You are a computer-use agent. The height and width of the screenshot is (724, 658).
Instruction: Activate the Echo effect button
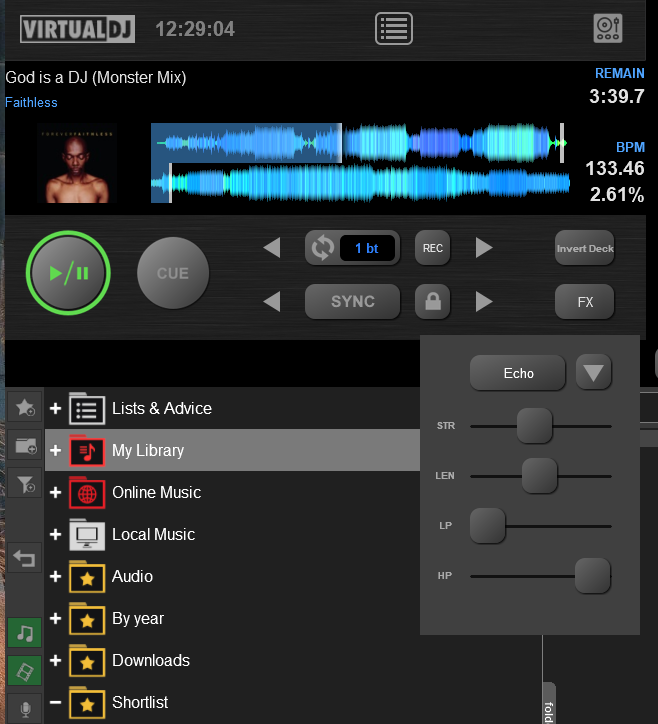pos(518,373)
